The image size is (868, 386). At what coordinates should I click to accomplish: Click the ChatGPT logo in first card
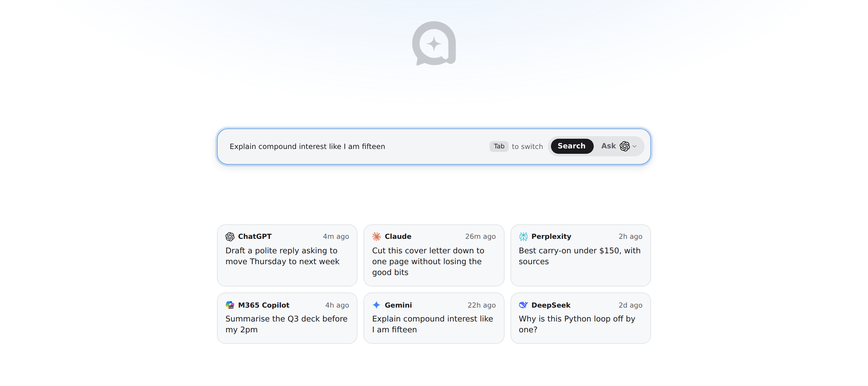pyautogui.click(x=230, y=237)
